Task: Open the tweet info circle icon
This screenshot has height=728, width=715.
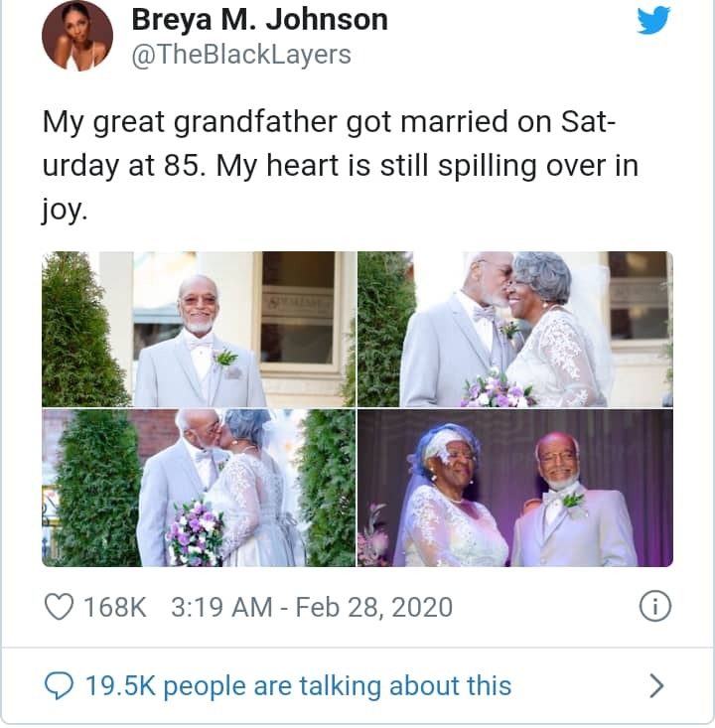Action: coord(655,606)
